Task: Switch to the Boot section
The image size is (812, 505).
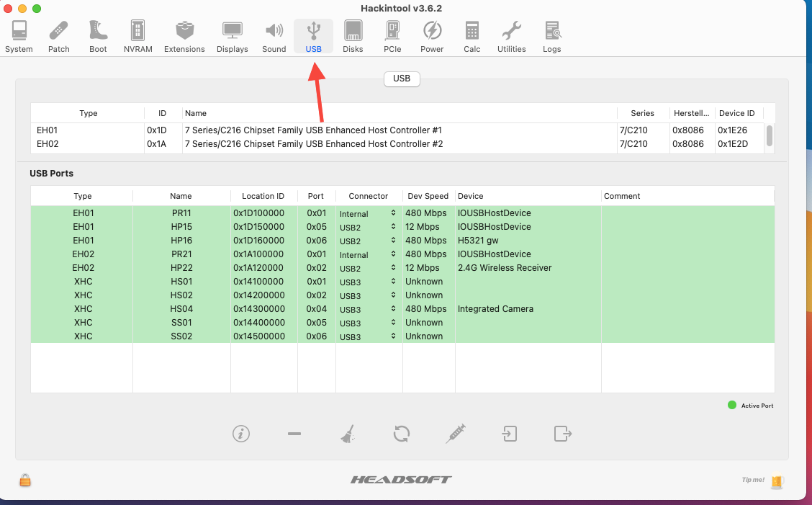Action: tap(98, 37)
